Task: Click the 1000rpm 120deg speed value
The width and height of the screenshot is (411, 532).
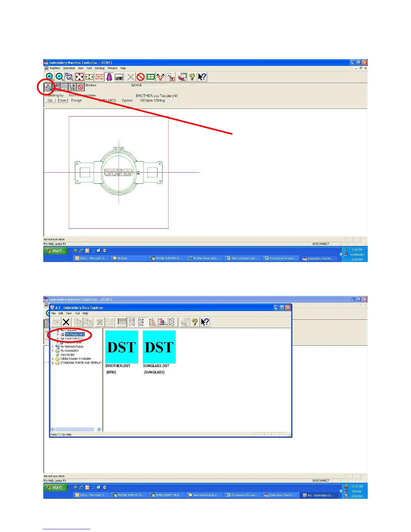Action: pyautogui.click(x=152, y=100)
